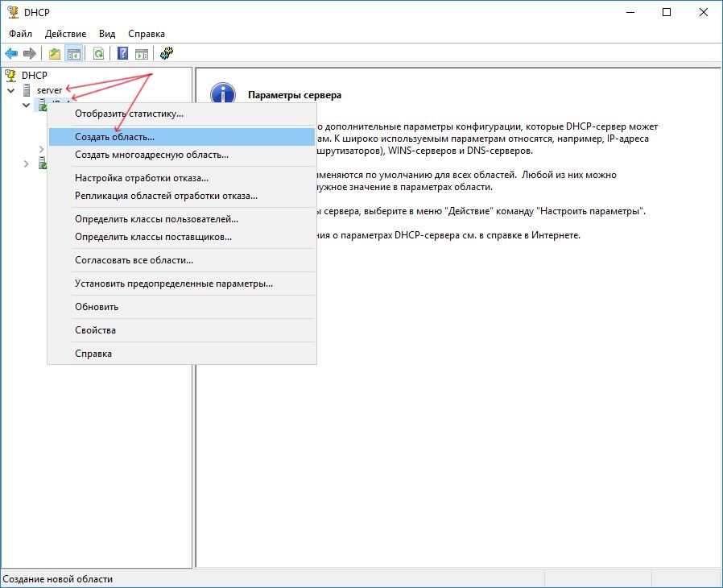This screenshot has height=588, width=723.
Task: Open the Файл menu
Action: (x=21, y=34)
